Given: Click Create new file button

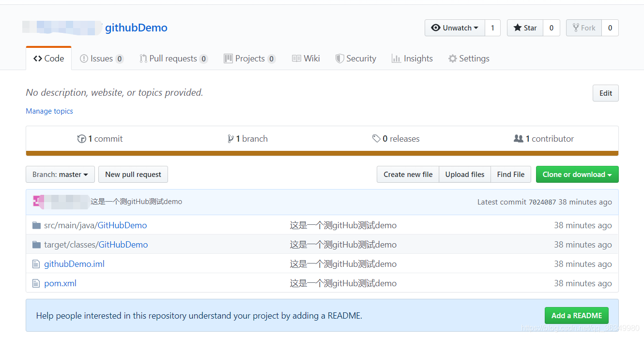Looking at the screenshot, I should pyautogui.click(x=408, y=175).
